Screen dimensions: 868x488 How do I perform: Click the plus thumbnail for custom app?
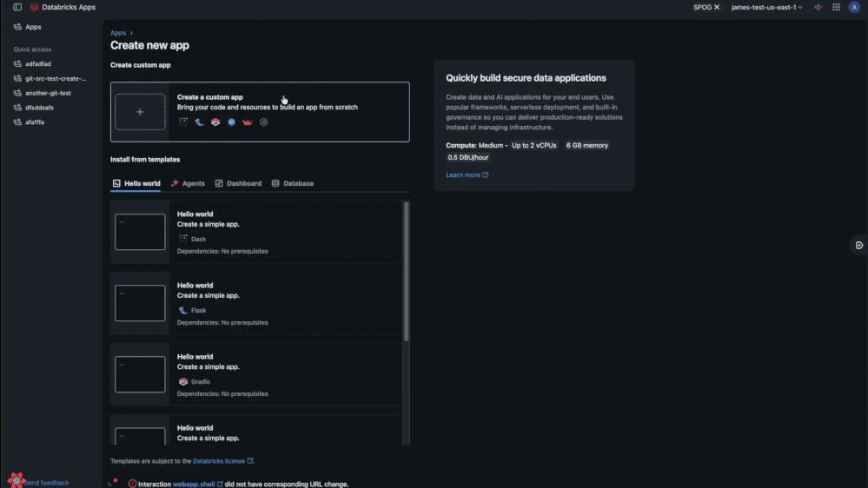tap(140, 112)
